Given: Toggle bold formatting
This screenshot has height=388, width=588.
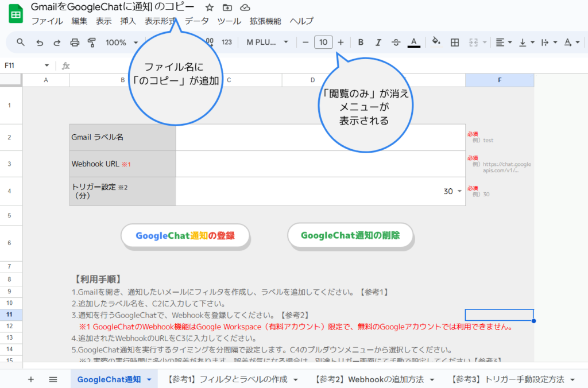Looking at the screenshot, I should click(361, 42).
